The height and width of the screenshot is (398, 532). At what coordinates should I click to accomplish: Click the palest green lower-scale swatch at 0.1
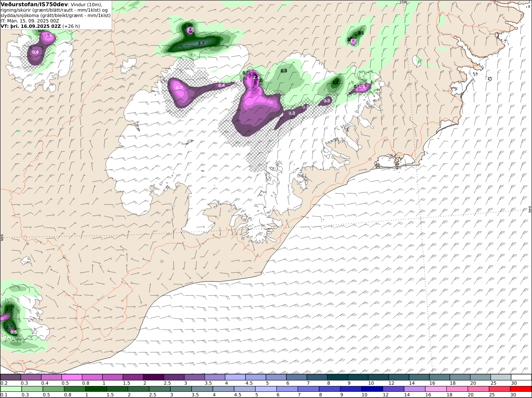(x=11, y=389)
